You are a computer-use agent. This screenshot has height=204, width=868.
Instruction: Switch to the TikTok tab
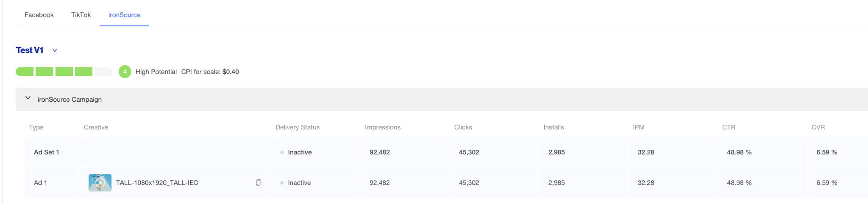tap(81, 15)
